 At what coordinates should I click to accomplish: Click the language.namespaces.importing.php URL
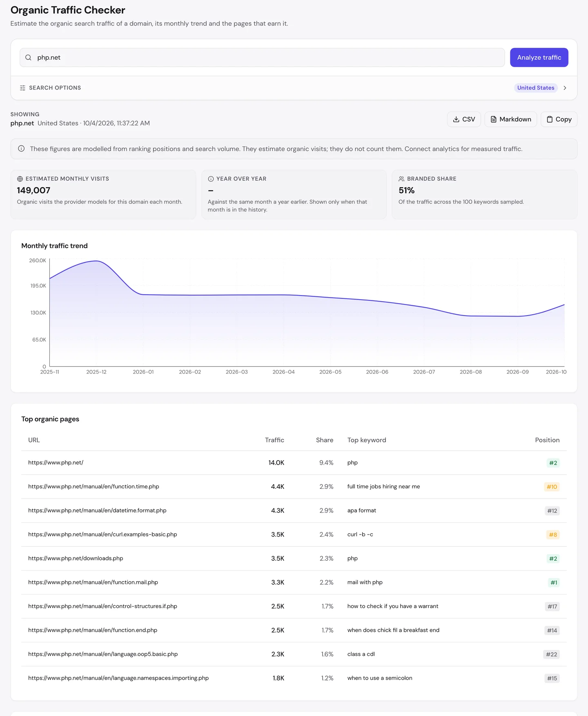coord(118,678)
